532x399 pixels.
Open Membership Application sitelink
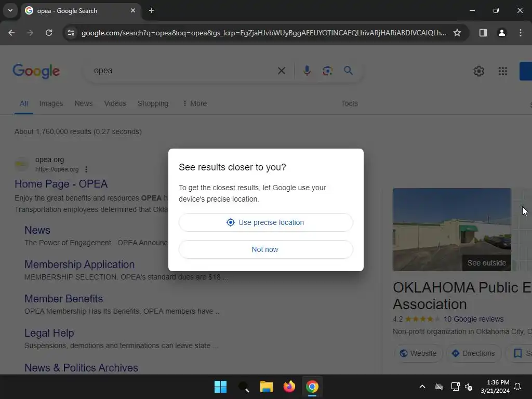(x=79, y=264)
